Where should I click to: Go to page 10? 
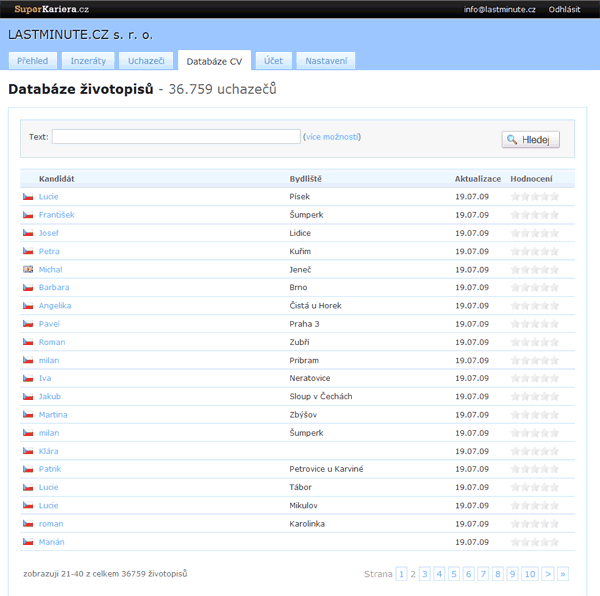[x=530, y=574]
